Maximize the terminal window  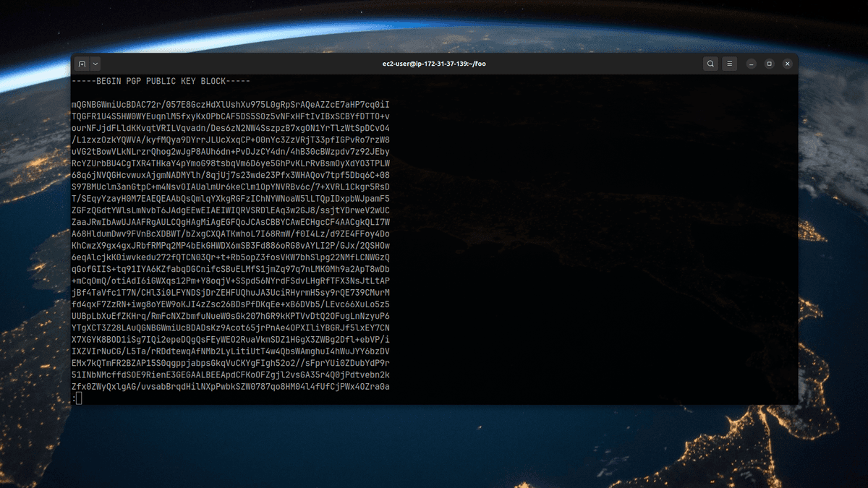point(770,64)
